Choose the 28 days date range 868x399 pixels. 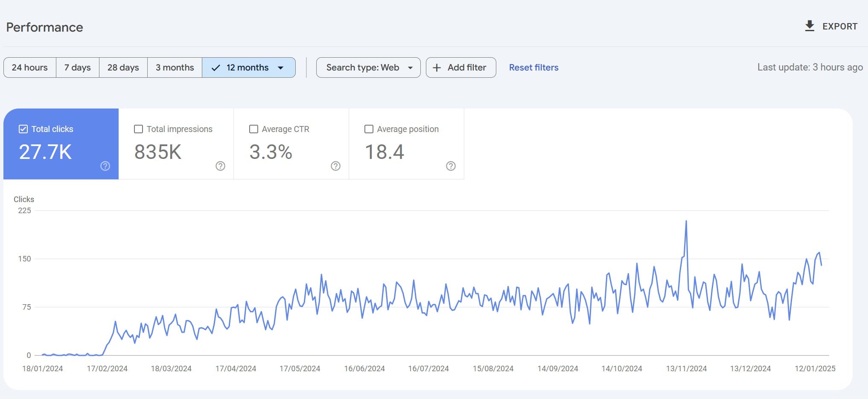pyautogui.click(x=123, y=67)
